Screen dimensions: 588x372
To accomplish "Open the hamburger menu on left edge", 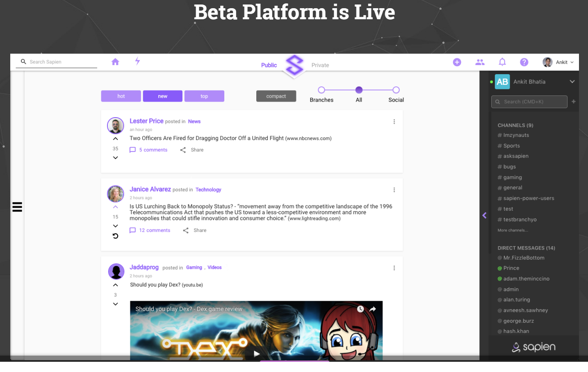I will [x=17, y=207].
